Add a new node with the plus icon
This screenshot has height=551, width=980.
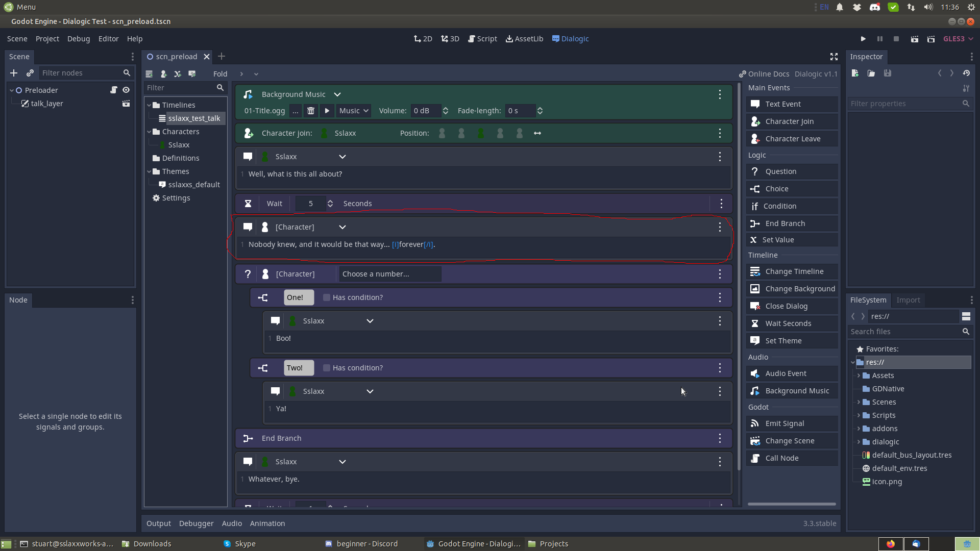tap(14, 73)
